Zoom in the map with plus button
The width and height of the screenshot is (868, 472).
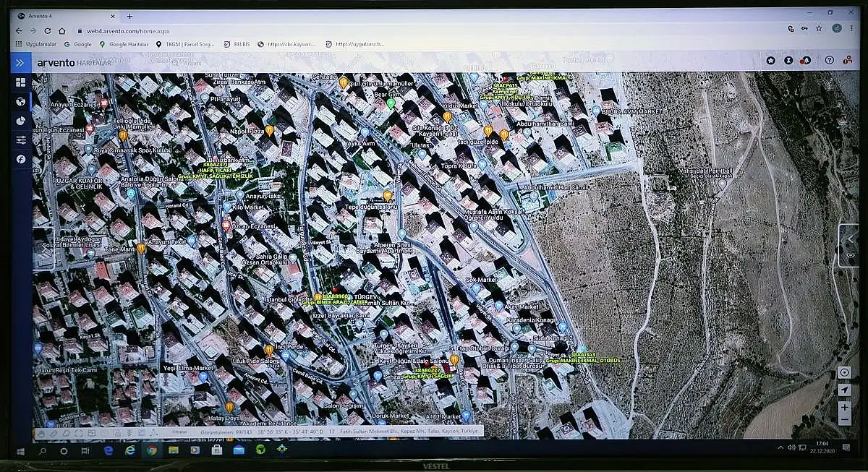click(x=844, y=407)
